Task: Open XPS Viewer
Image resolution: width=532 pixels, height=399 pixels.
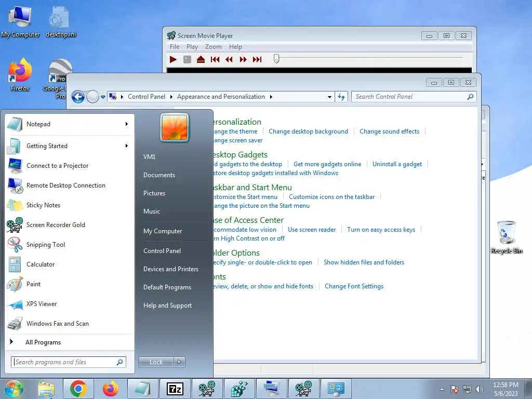Action: (69, 303)
